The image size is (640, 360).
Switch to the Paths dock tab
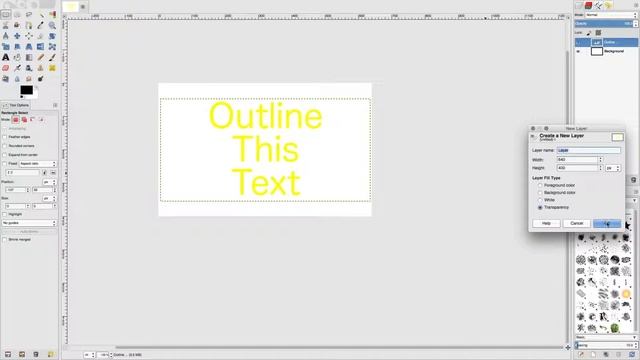[x=598, y=5]
